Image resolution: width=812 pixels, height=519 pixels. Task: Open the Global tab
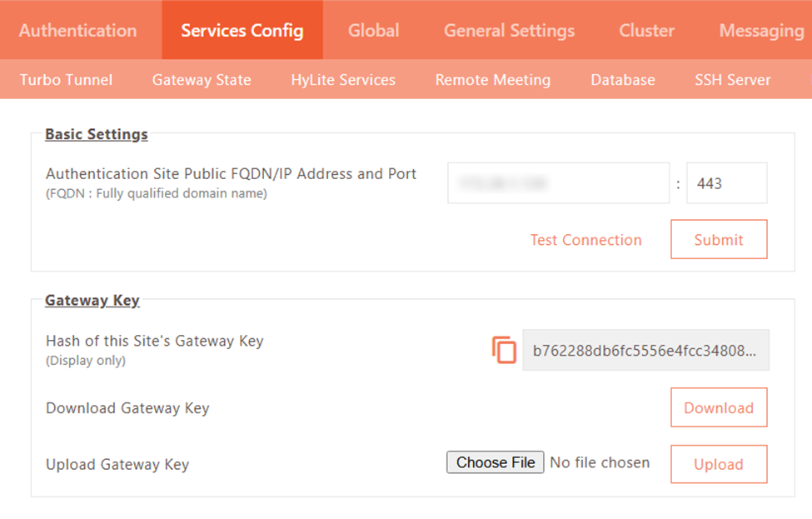coord(373,31)
